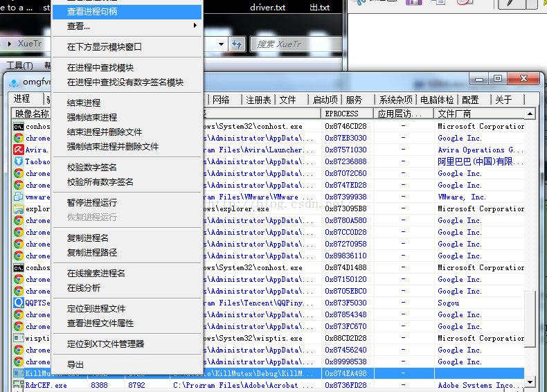547x392 pixels.
Task: Select 结束进程并删除文件
Action: pos(127,132)
